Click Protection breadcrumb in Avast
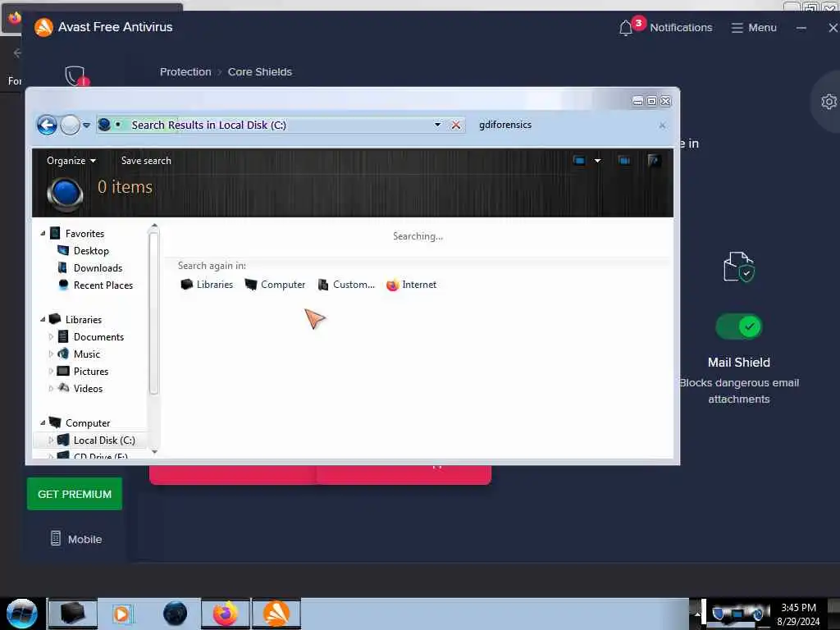Image resolution: width=840 pixels, height=630 pixels. point(185,72)
